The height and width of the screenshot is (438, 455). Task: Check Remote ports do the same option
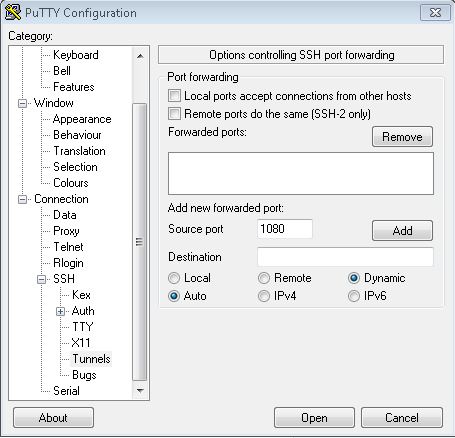click(174, 114)
